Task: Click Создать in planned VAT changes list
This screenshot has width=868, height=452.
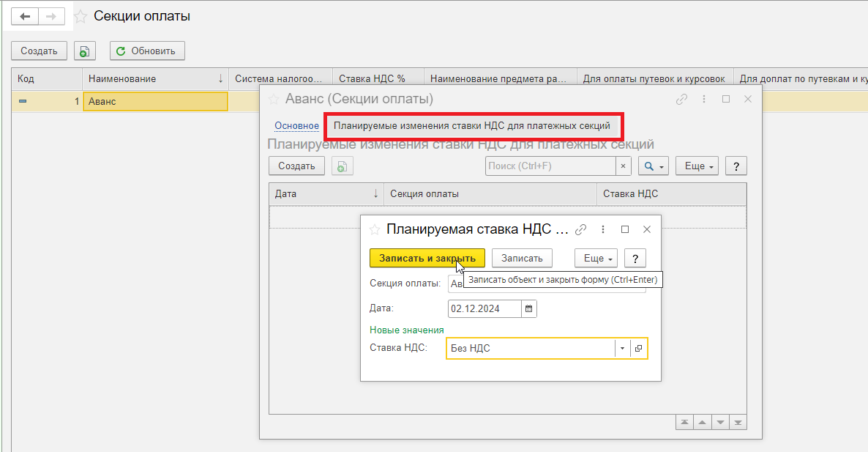Action: pos(296,166)
